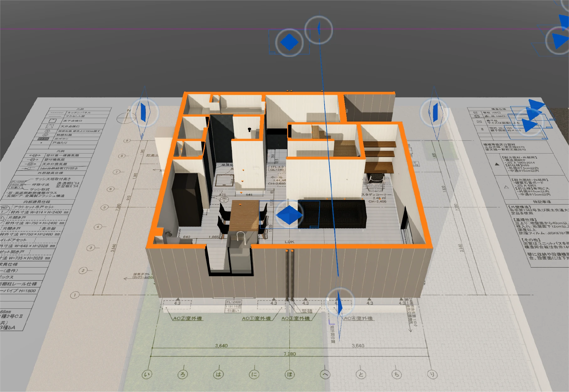
Task: Click grid bubble ち
Action: (x=397, y=374)
